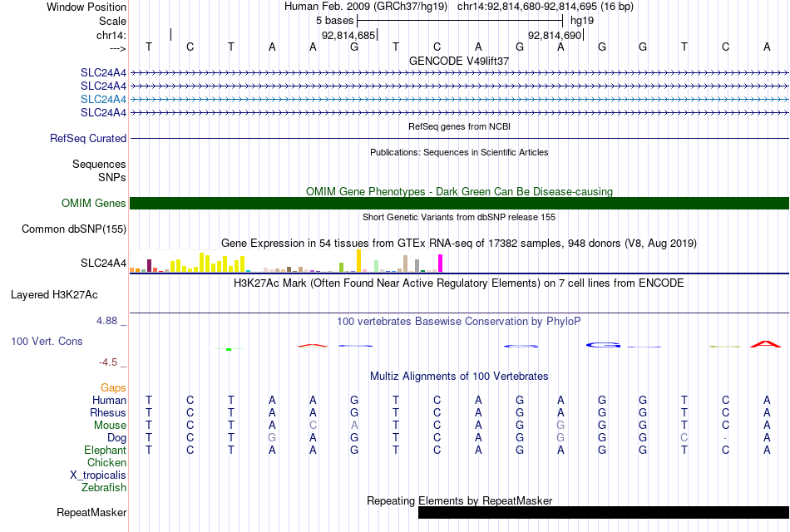Select the black RepeatMasker element bar
The height and width of the screenshot is (532, 790).
click(604, 512)
